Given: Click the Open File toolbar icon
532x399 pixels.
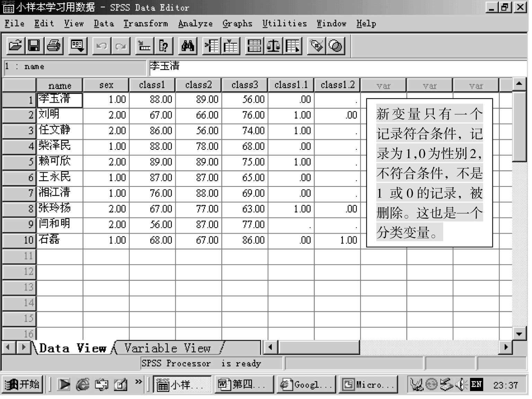Looking at the screenshot, I should 15,46.
